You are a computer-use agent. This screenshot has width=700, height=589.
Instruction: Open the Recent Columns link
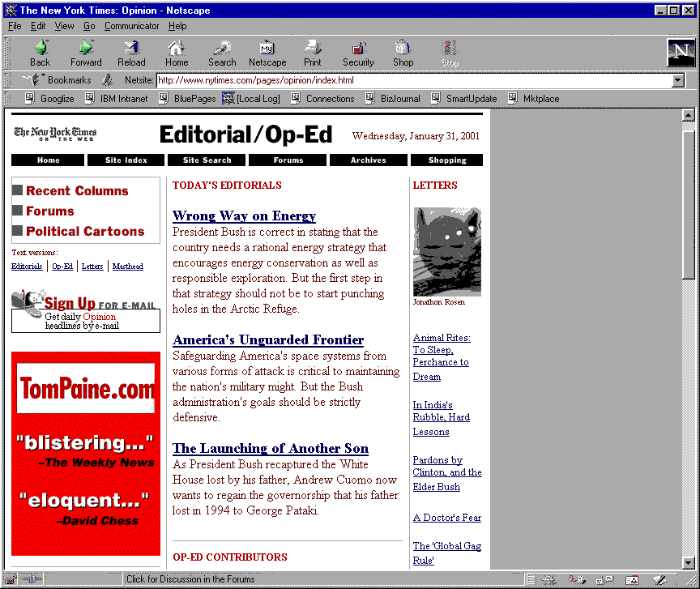[77, 190]
